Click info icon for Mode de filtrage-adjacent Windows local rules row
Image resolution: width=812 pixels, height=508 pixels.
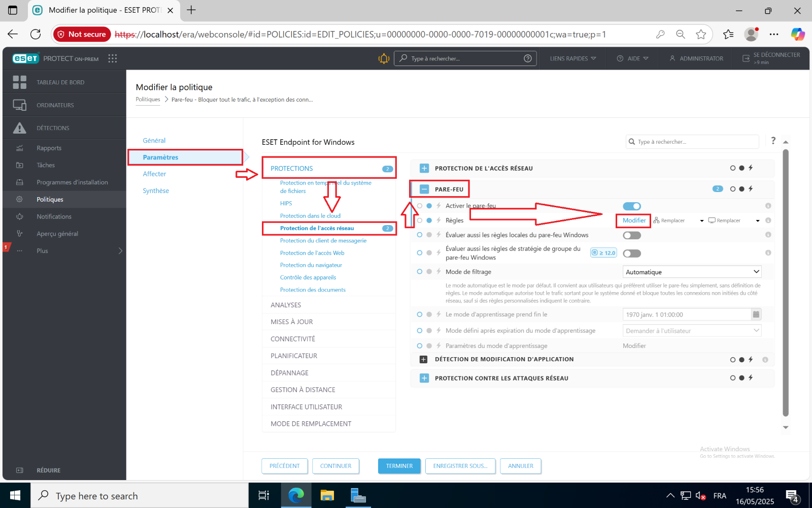coord(768,235)
